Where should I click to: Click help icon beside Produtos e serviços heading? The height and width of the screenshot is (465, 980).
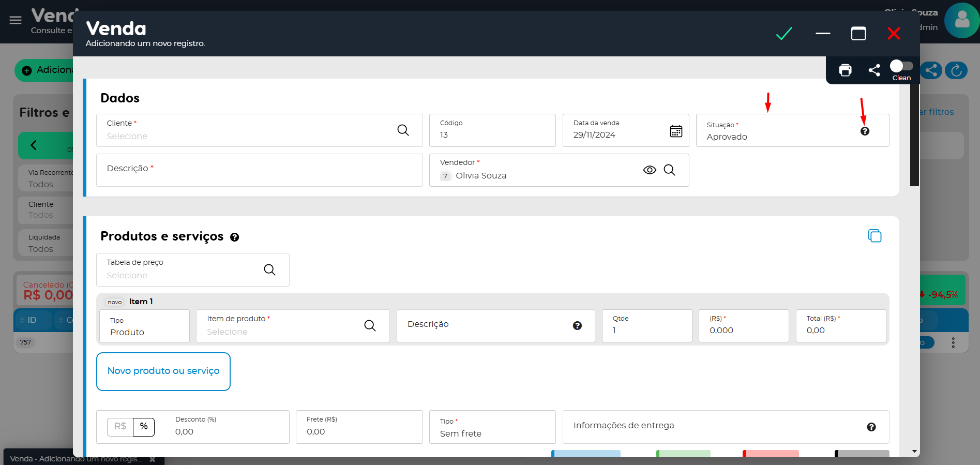(234, 237)
